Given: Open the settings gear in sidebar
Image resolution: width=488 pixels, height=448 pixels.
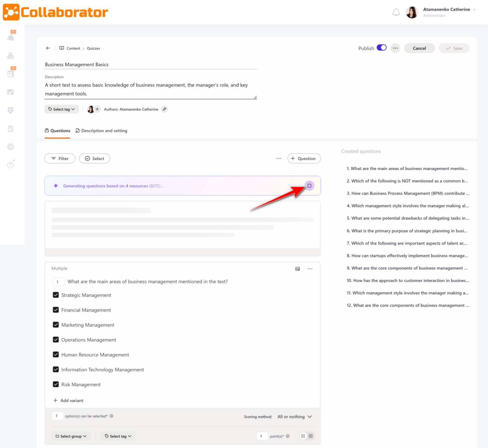Looking at the screenshot, I should click(10, 147).
